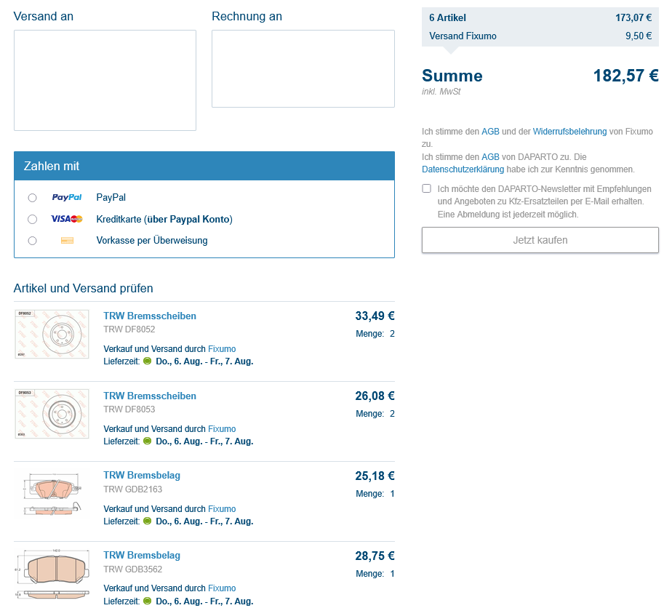Click the bank transfer card icon
Image resolution: width=672 pixels, height=616 pixels.
tap(68, 241)
